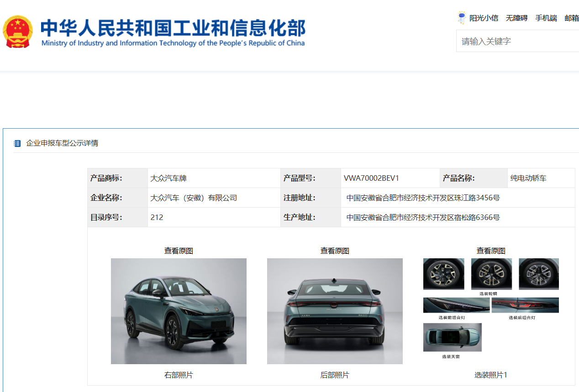Focus the 请输入关键字 search field
The image size is (579, 392).
point(516,42)
